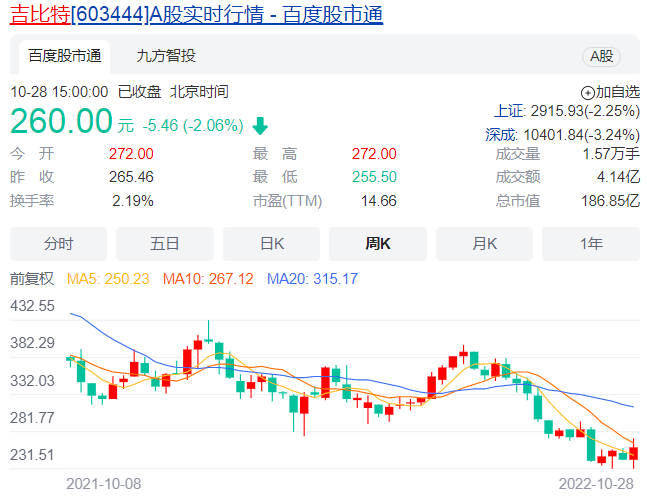The height and width of the screenshot is (496, 647).
Task: Click the plus icon beside 加自选
Action: pos(587,93)
